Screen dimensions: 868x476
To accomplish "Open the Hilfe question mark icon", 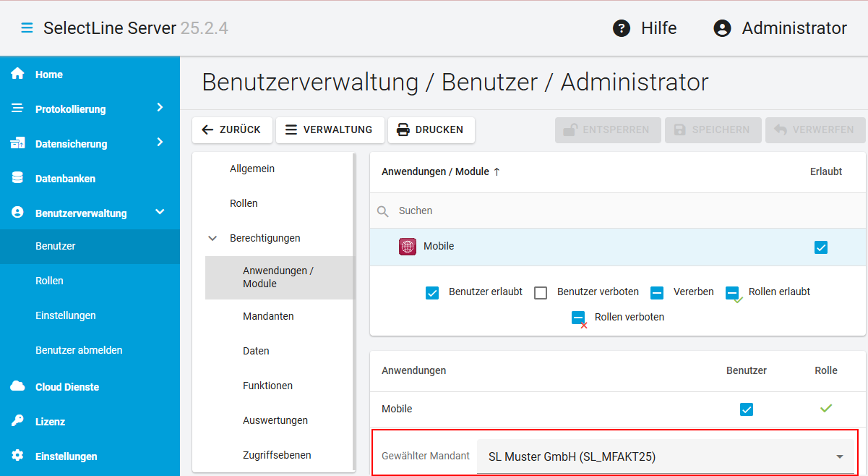I will 622,28.
